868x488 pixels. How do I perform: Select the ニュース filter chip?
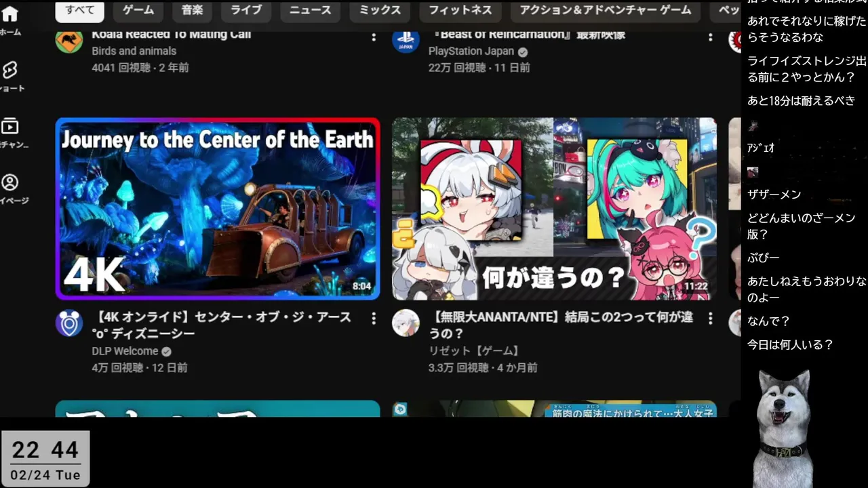pyautogui.click(x=310, y=10)
